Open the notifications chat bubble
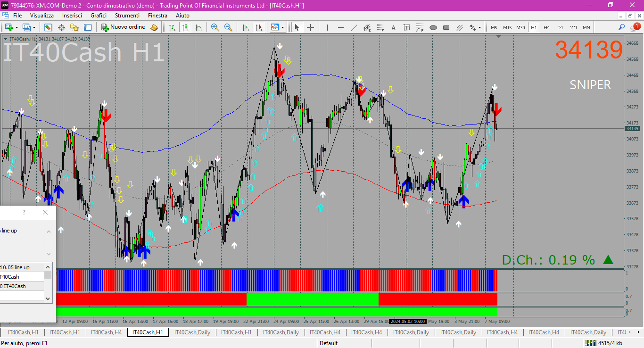 click(x=635, y=27)
